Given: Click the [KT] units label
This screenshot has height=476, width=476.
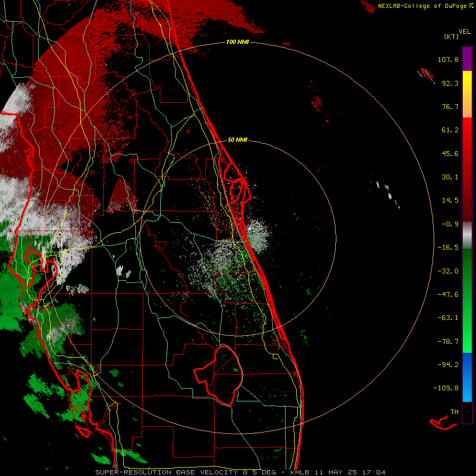Looking at the screenshot, I should tap(451, 36).
